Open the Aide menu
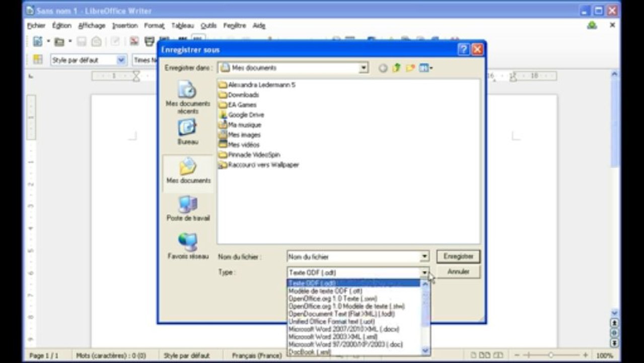Viewport: 644px width, 363px height. point(259,25)
